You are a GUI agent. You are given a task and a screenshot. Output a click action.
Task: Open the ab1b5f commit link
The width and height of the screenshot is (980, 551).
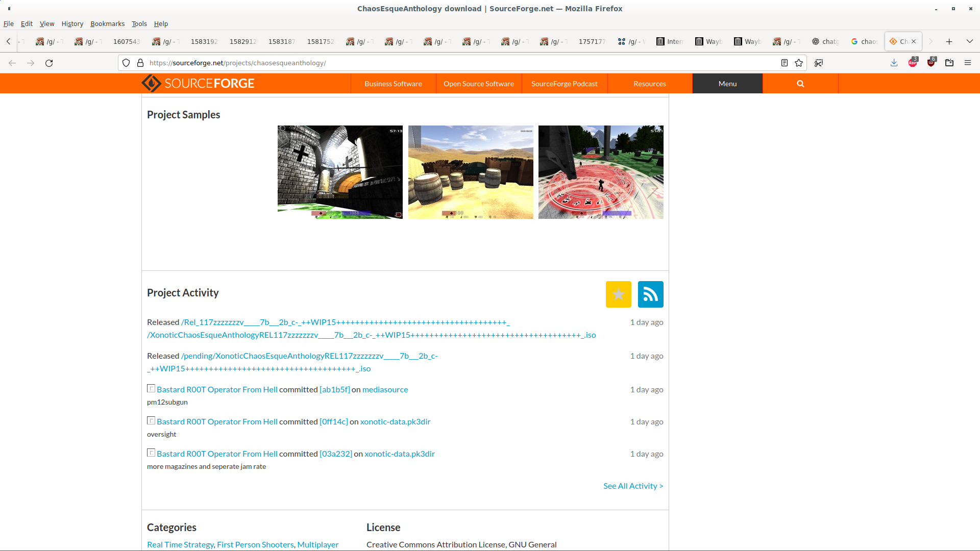(334, 389)
